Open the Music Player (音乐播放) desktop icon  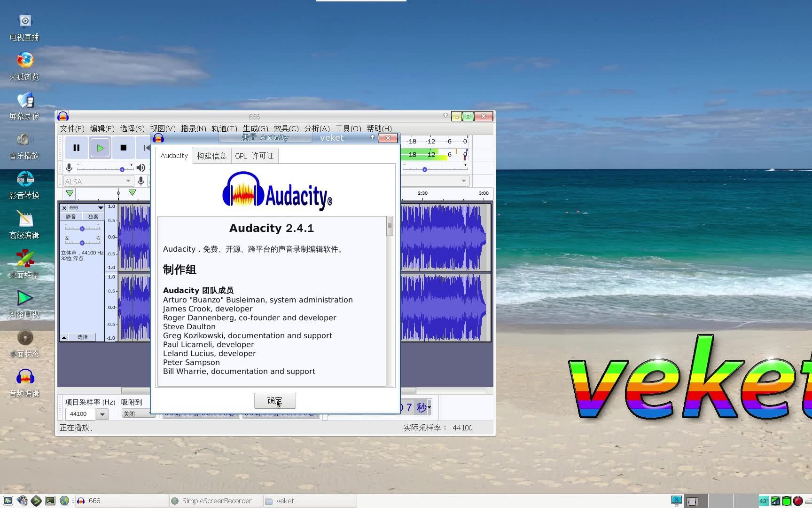click(x=25, y=146)
